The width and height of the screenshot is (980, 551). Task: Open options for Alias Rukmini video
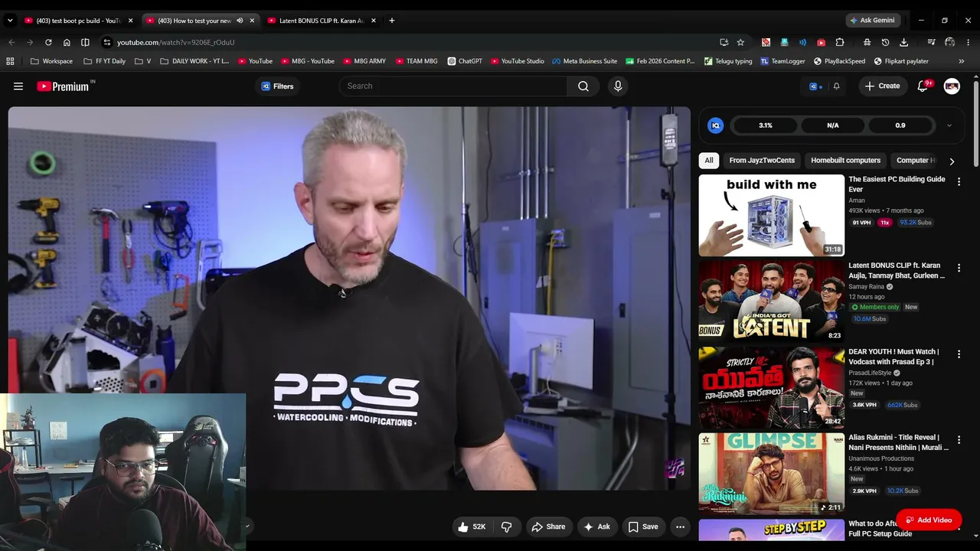(x=959, y=440)
